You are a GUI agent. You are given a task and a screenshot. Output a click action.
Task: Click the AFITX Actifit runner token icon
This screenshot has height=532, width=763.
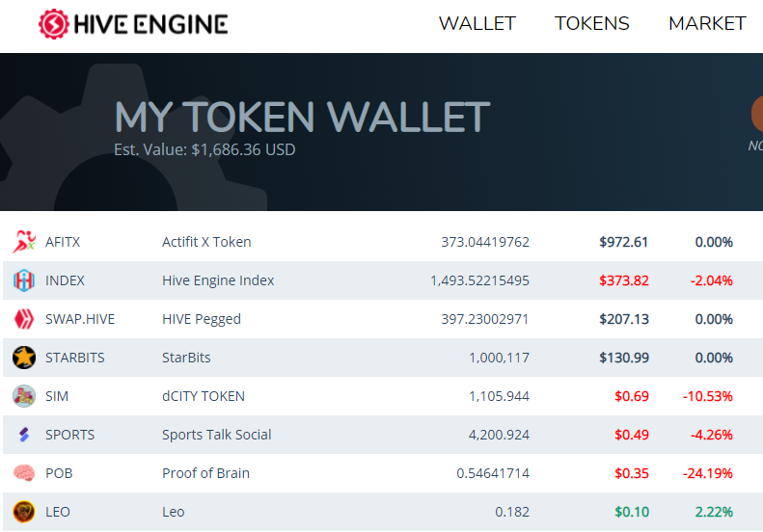(24, 242)
